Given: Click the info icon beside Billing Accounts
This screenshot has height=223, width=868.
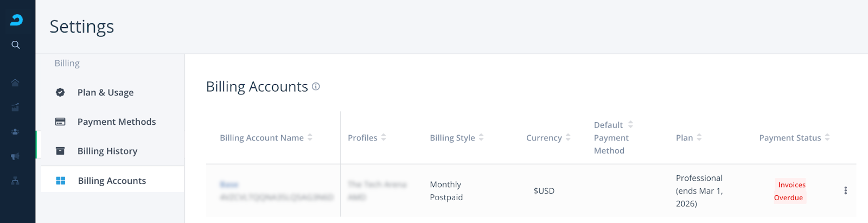Looking at the screenshot, I should point(316,86).
